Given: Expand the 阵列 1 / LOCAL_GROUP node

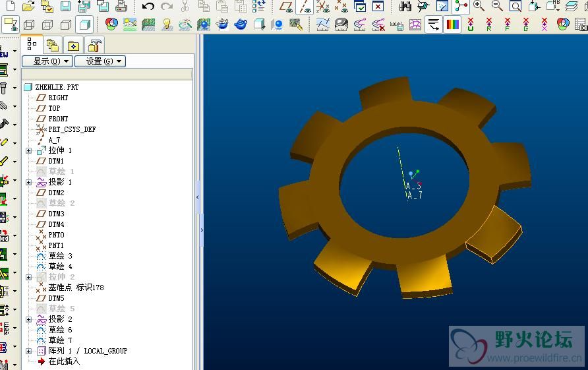Looking at the screenshot, I should tap(28, 351).
